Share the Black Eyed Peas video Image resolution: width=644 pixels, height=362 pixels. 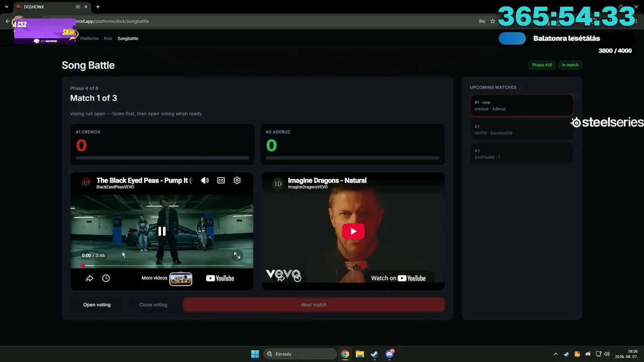tap(90, 278)
